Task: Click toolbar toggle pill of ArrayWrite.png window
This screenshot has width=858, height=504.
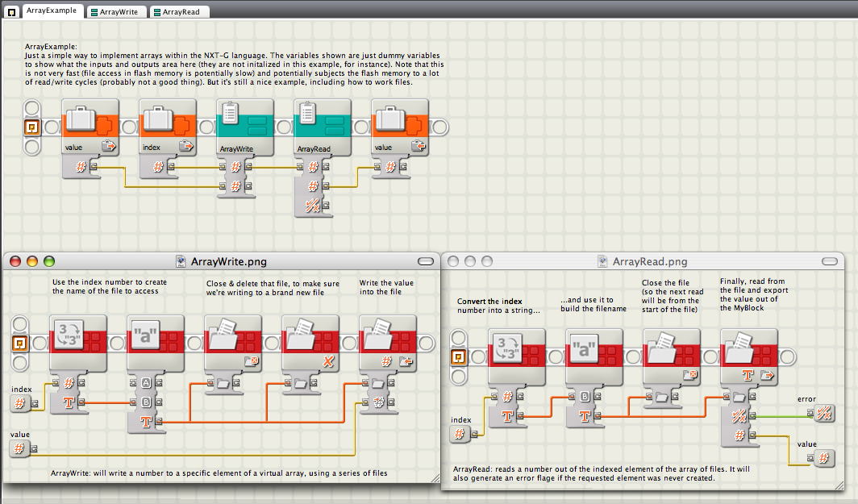Action: click(x=426, y=261)
